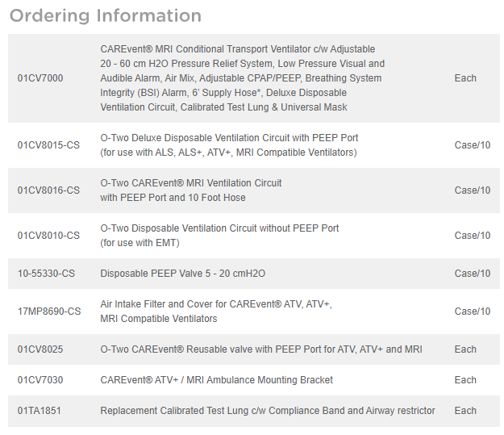Image resolution: width=504 pixels, height=435 pixels.
Task: Click part number 01CV8010-CS
Action: click(48, 236)
